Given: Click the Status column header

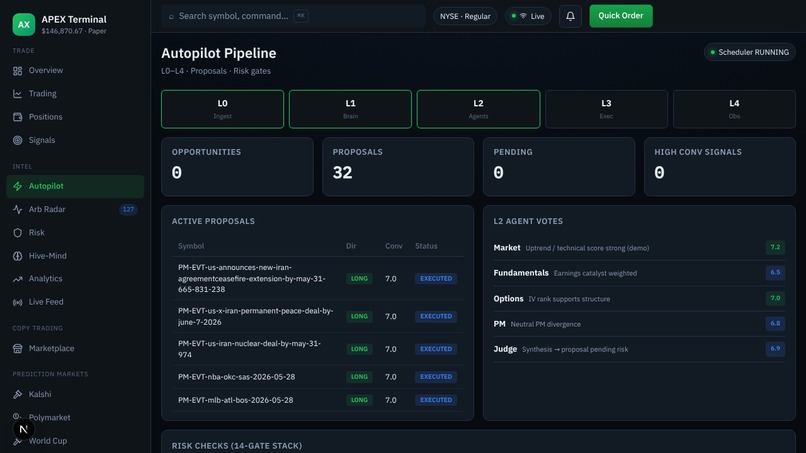Looking at the screenshot, I should pyautogui.click(x=426, y=246).
